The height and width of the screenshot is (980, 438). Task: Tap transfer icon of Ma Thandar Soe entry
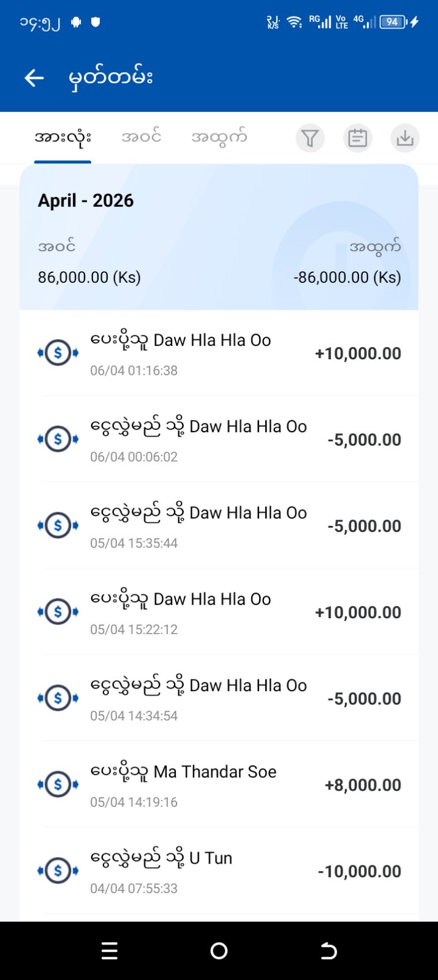(x=58, y=785)
